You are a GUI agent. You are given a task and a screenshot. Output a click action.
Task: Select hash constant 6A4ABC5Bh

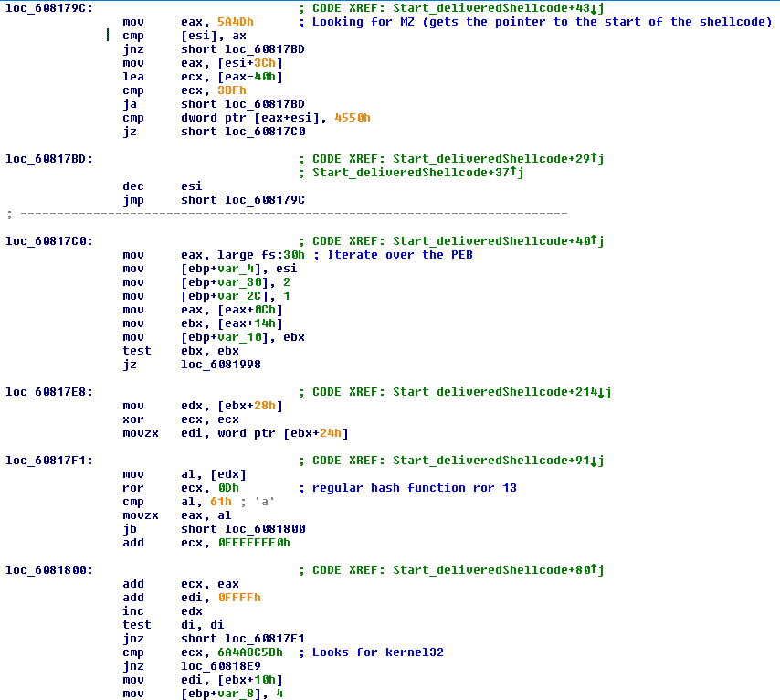pos(249,652)
